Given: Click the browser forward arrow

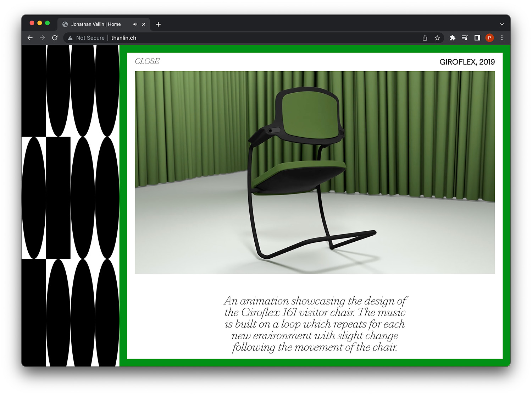Looking at the screenshot, I should (x=43, y=38).
